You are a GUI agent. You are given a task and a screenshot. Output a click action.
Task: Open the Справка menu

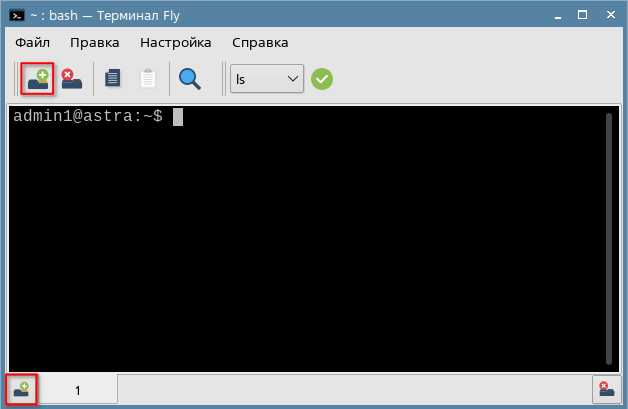(260, 43)
